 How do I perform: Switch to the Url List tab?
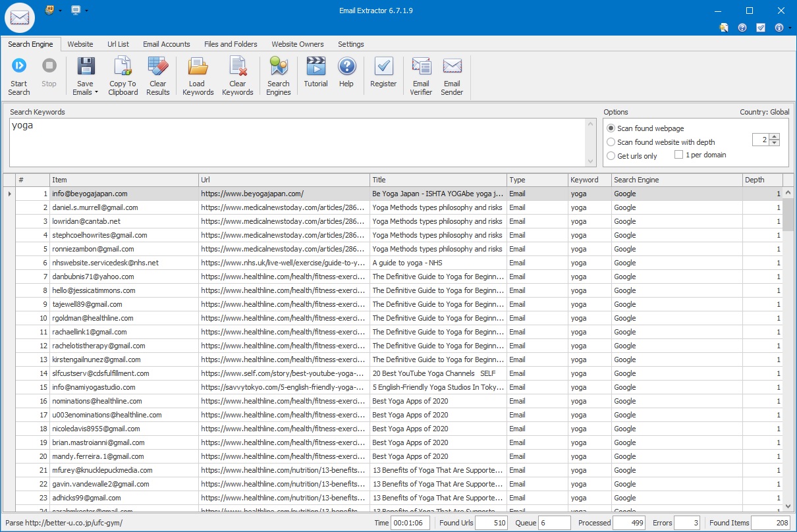[x=118, y=44]
